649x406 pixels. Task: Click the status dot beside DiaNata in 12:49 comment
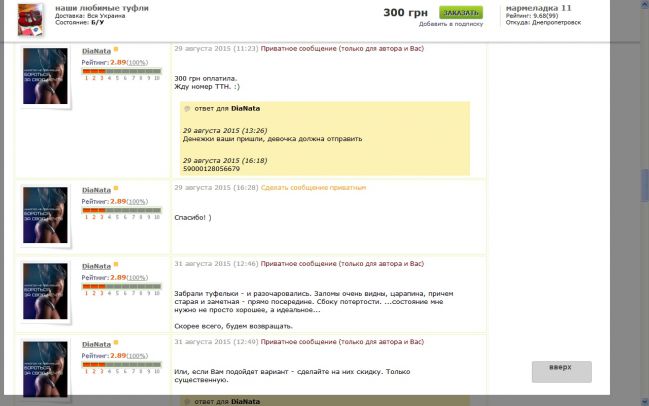[x=116, y=343]
